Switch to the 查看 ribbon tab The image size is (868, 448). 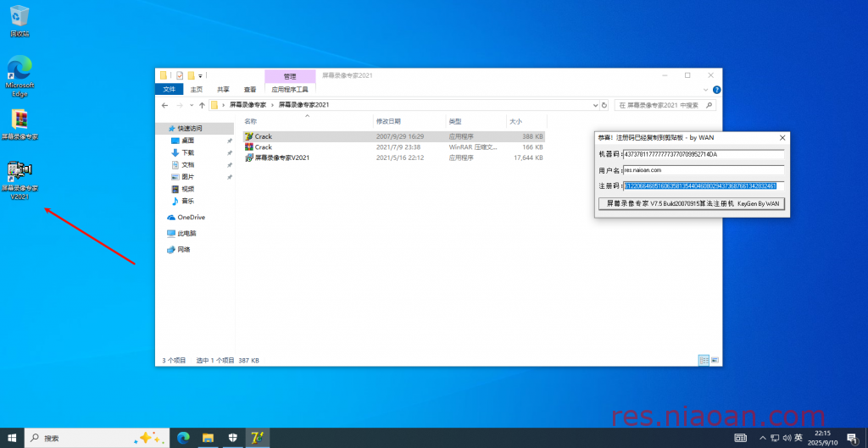pos(250,89)
